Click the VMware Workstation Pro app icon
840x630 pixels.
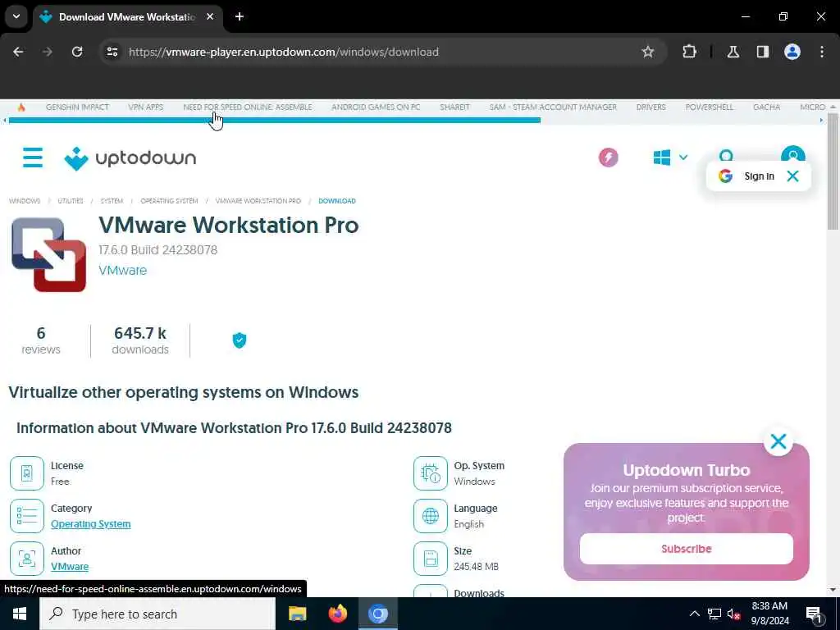(x=48, y=254)
